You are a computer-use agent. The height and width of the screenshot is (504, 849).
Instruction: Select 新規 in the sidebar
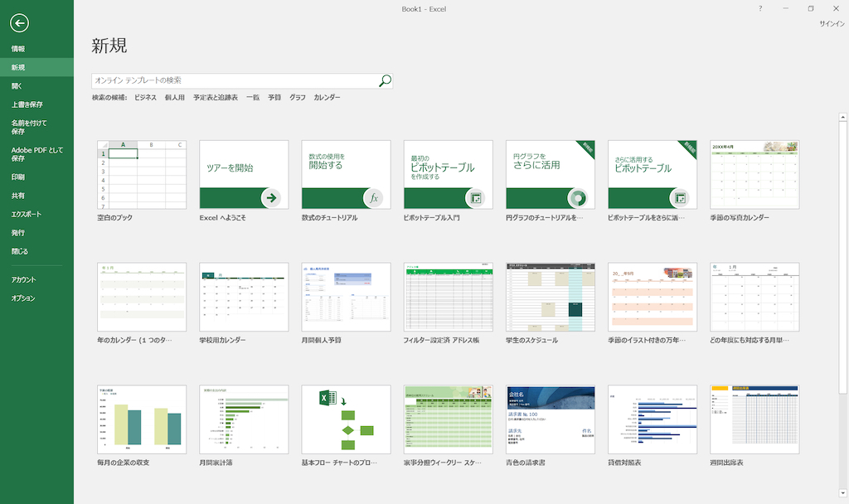click(x=36, y=67)
